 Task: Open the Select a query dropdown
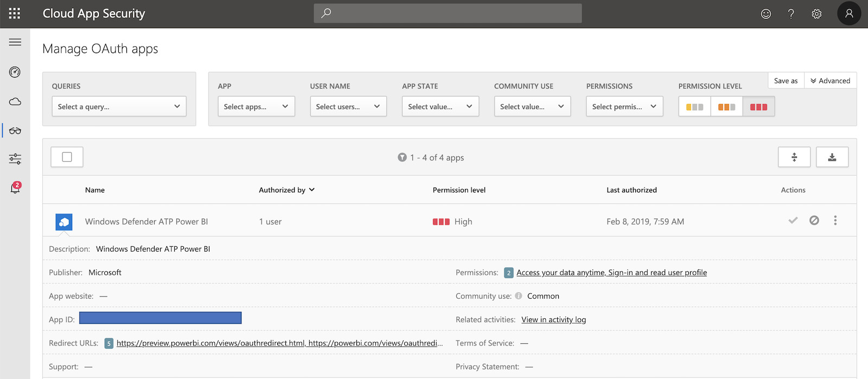119,106
